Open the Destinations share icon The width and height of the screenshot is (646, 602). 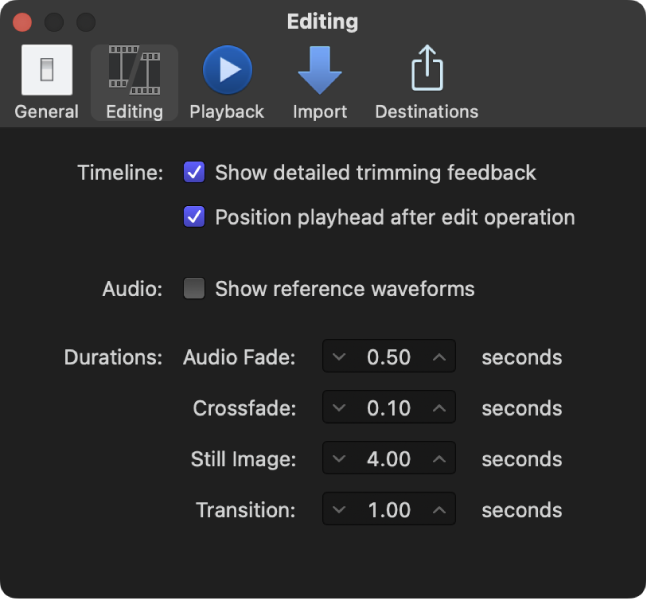pos(426,70)
